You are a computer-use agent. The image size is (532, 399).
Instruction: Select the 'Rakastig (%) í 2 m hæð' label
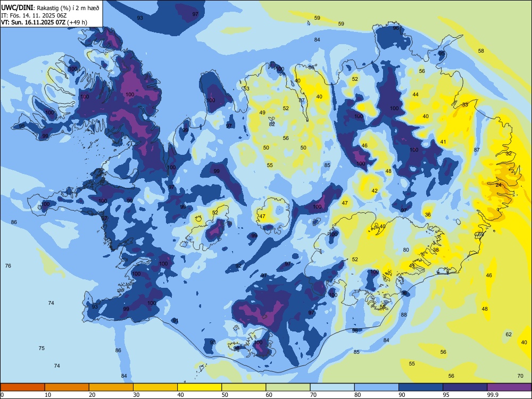68,8
